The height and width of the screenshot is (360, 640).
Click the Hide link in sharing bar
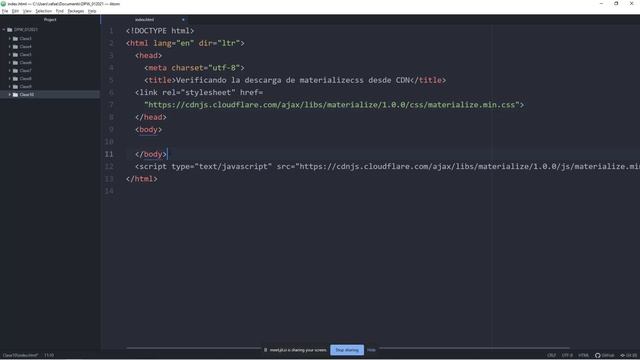tap(371, 350)
